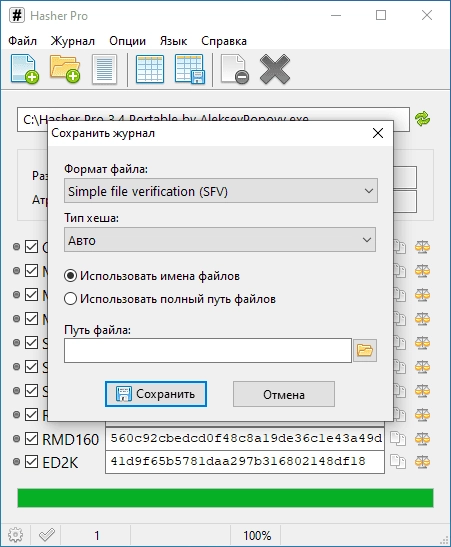Open the text log view icon

pyautogui.click(x=104, y=69)
